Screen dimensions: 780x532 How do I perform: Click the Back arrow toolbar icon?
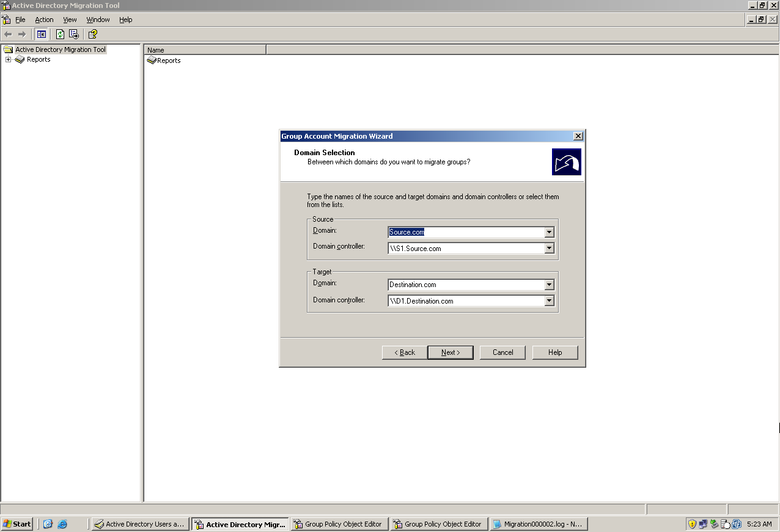(x=8, y=34)
